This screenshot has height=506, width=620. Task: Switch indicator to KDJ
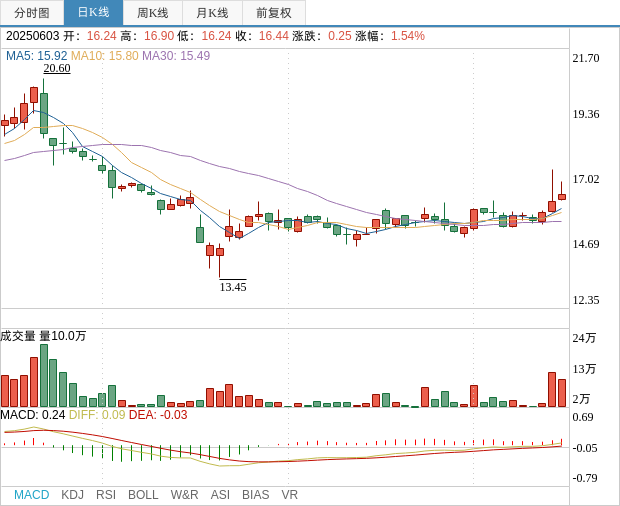72,495
